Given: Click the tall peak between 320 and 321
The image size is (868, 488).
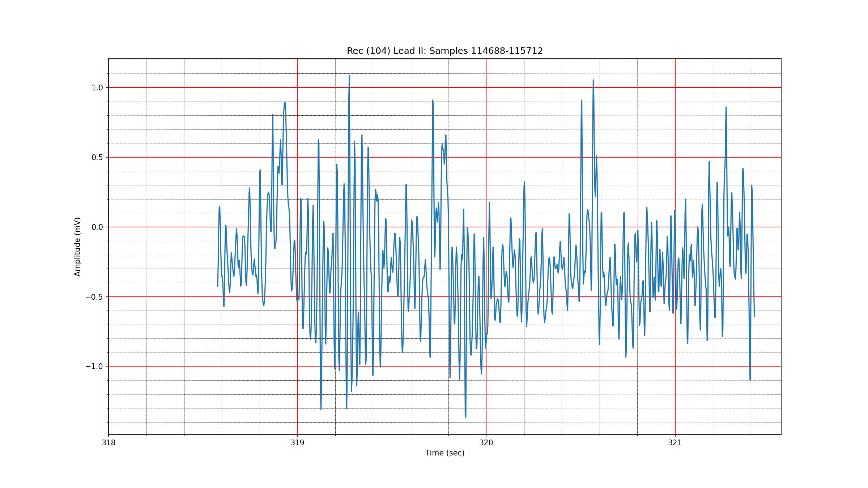Looking at the screenshot, I should tap(593, 80).
